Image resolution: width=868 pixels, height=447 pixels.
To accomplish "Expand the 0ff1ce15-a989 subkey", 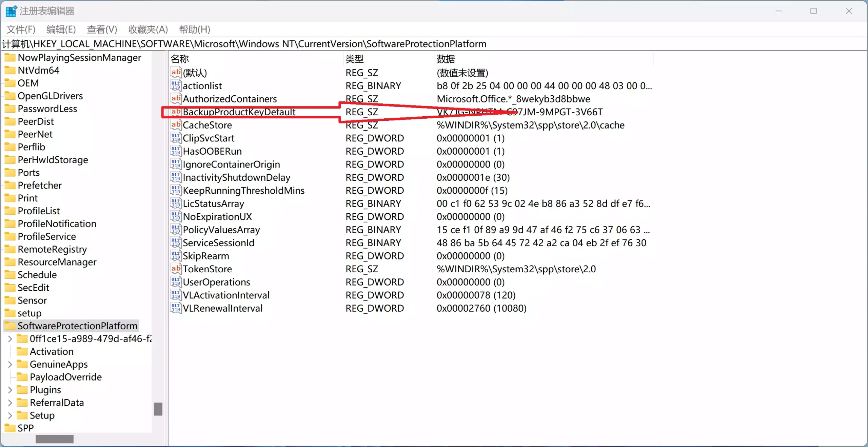I will (x=10, y=338).
